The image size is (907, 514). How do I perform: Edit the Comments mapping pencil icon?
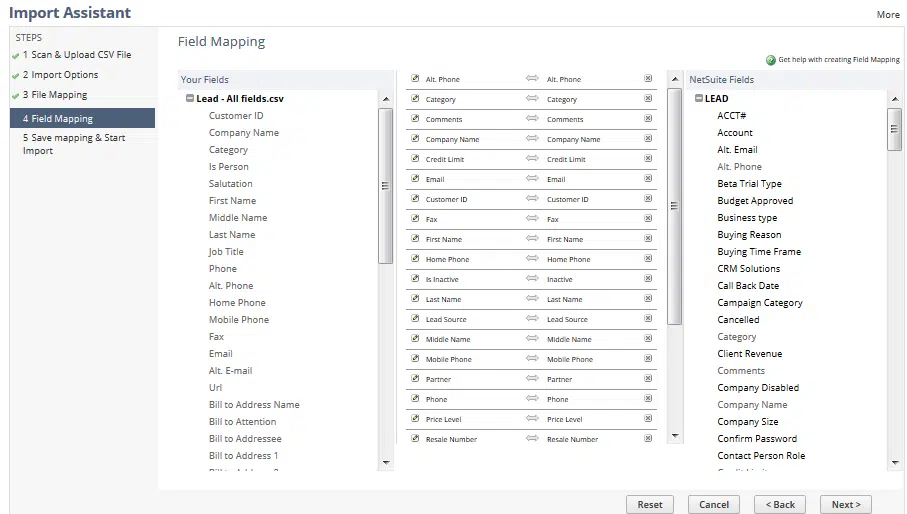415,119
